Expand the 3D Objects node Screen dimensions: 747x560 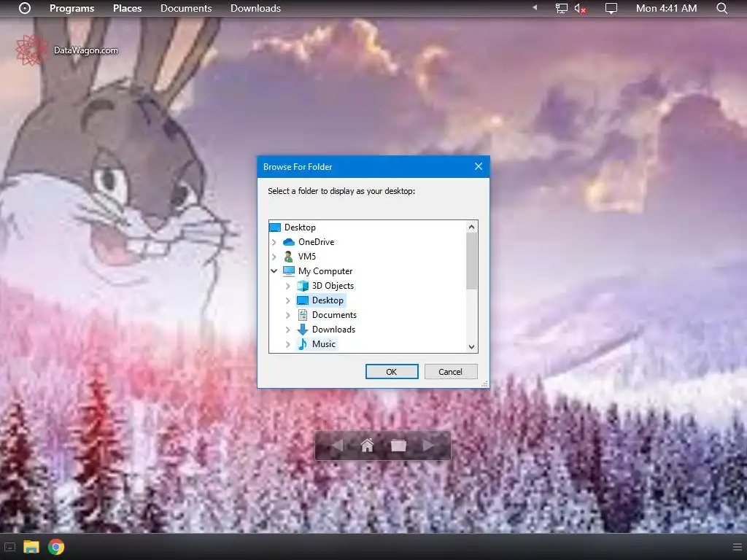click(287, 286)
